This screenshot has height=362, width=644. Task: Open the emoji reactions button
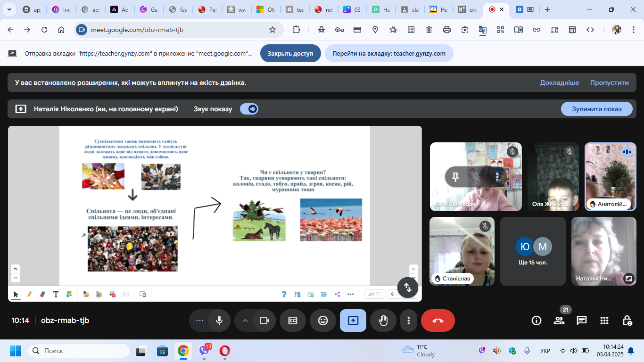(323, 321)
